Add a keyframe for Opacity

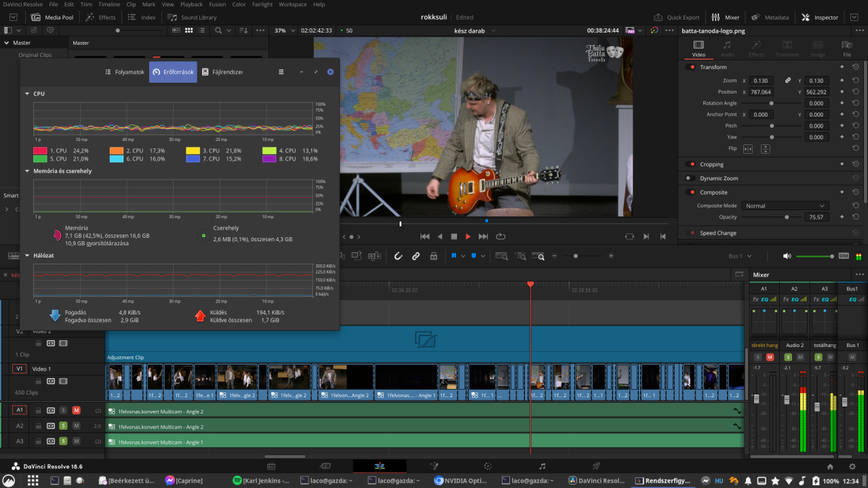point(842,217)
